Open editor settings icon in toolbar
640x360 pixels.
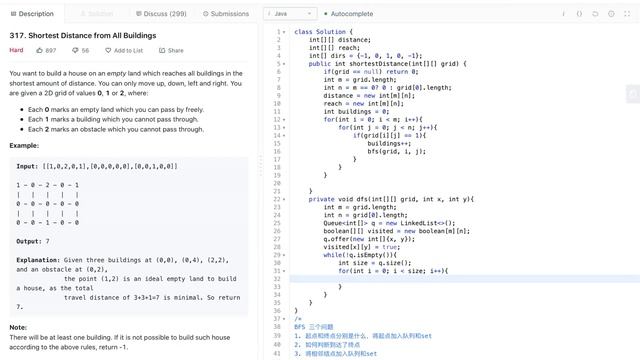click(611, 14)
